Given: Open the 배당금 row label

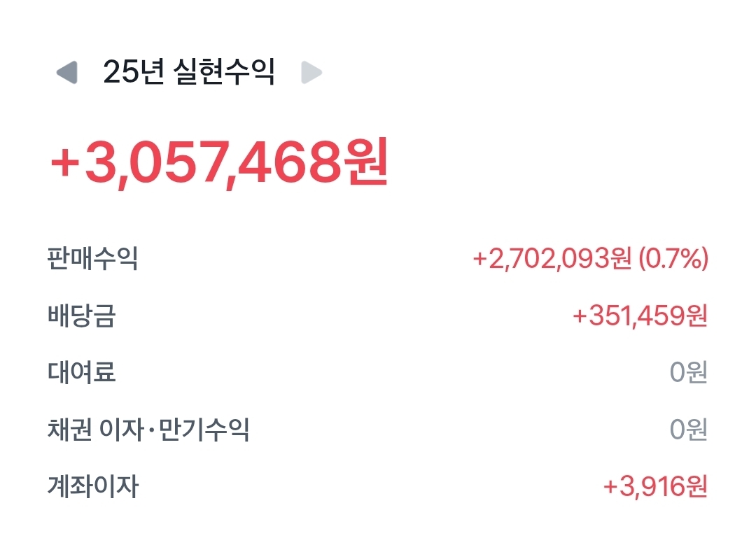Looking at the screenshot, I should click(81, 316).
